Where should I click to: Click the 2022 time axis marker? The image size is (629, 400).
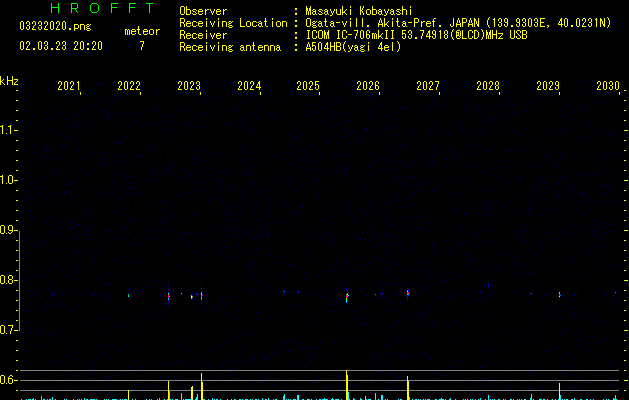[129, 85]
